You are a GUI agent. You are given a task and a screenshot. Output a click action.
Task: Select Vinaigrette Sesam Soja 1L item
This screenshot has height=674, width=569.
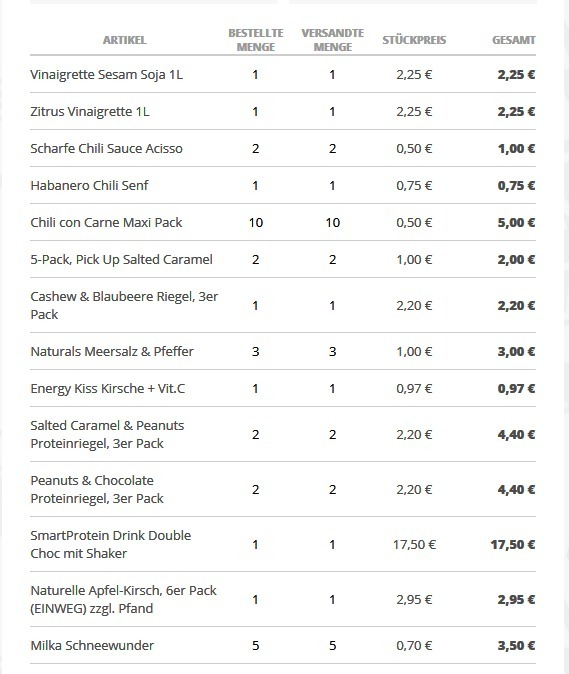[x=107, y=74]
